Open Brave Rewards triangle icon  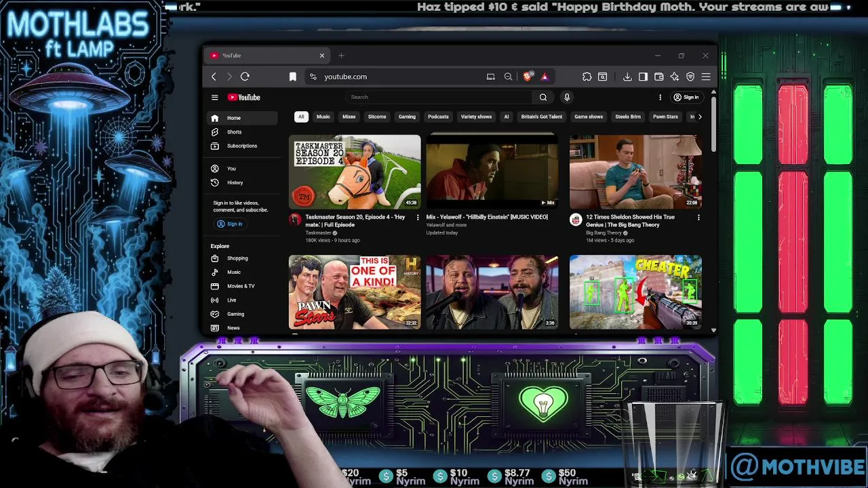click(x=544, y=77)
